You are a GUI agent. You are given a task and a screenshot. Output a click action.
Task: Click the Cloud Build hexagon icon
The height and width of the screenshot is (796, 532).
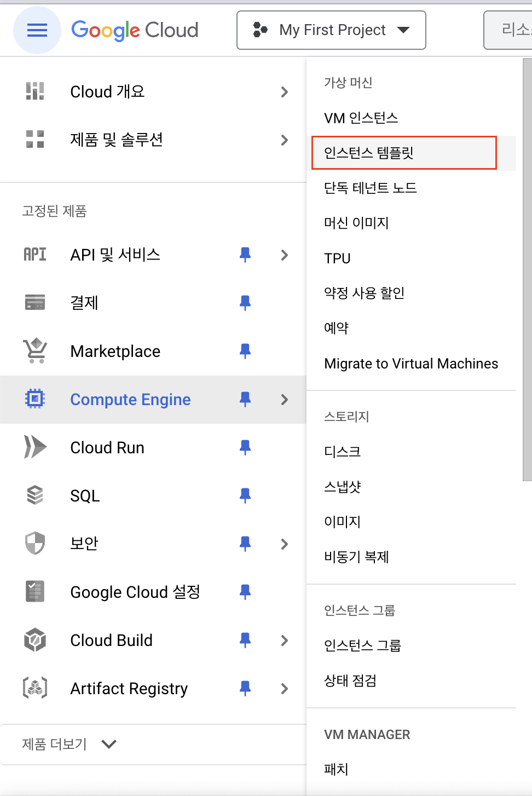(35, 640)
